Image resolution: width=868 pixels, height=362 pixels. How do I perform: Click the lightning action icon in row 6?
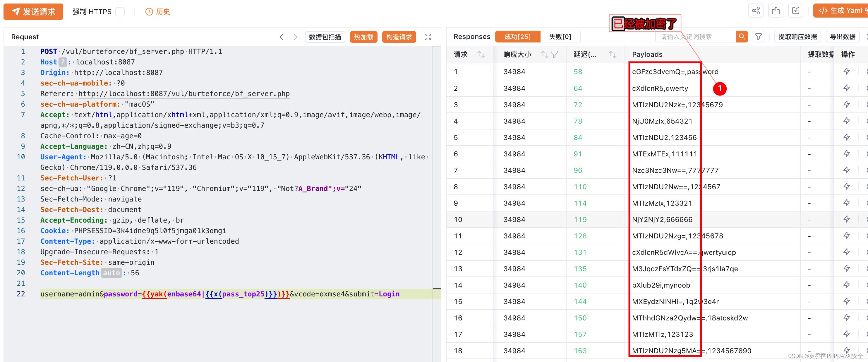click(x=846, y=153)
